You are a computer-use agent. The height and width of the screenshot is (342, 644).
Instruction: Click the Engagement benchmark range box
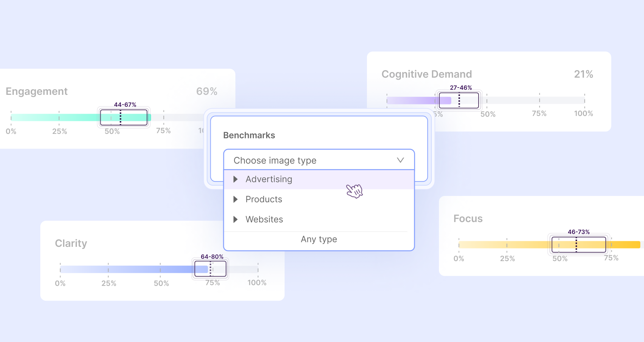click(124, 117)
